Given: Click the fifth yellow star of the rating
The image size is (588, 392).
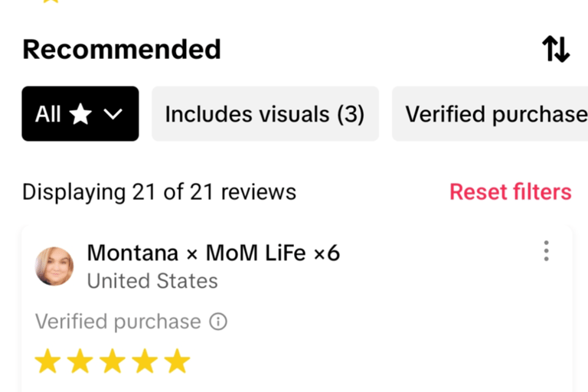Looking at the screenshot, I should pos(177,361).
